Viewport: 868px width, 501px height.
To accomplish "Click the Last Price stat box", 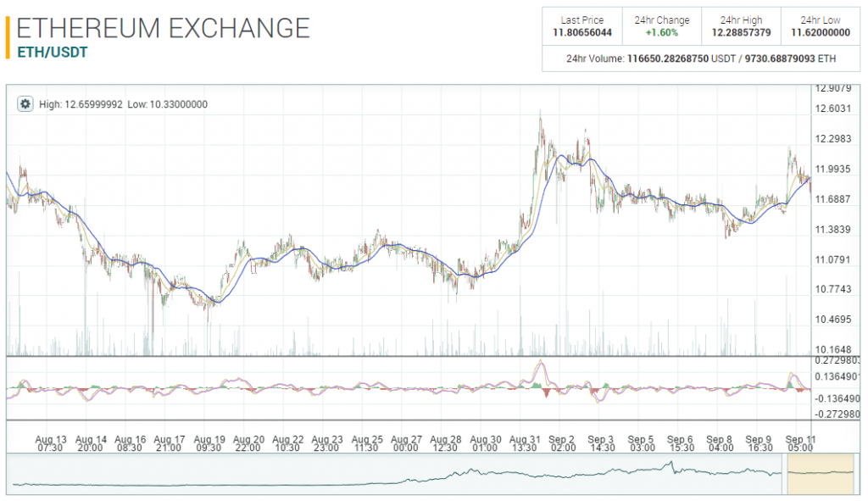I will pyautogui.click(x=581, y=26).
